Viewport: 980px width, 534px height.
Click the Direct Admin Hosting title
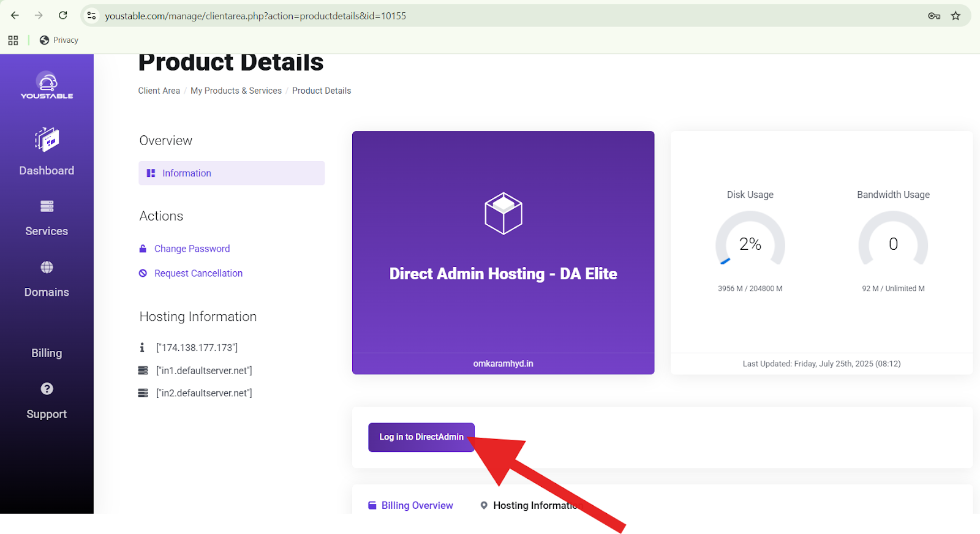click(503, 274)
